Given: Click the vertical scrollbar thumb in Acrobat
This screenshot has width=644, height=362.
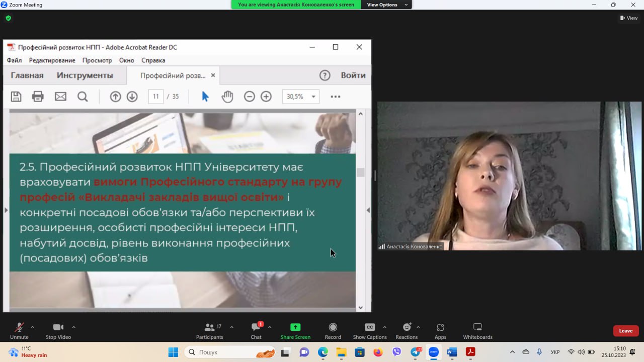Looking at the screenshot, I should 360,172.
